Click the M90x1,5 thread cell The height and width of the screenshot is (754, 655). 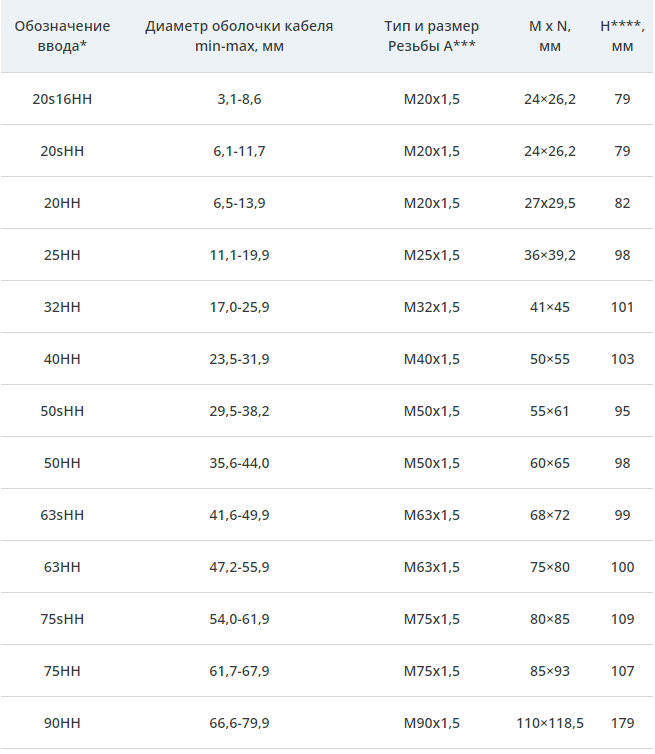pyautogui.click(x=432, y=723)
